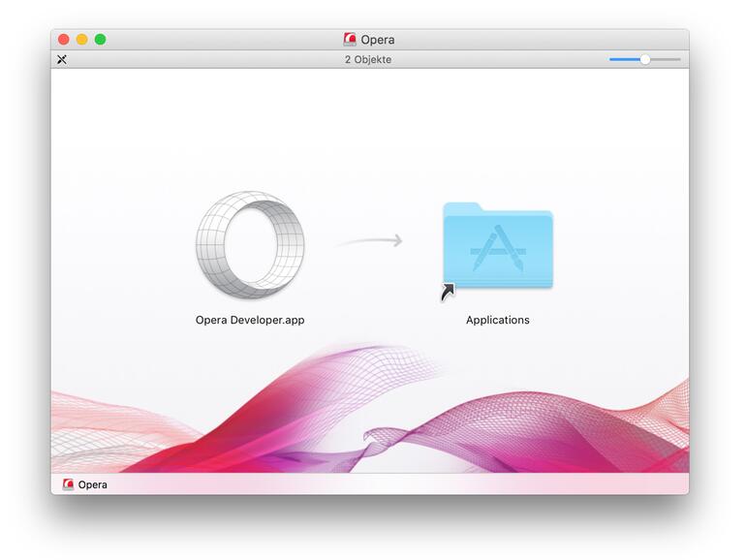Click the Opera disk icon in title bar
The height and width of the screenshot is (560, 746).
click(350, 40)
